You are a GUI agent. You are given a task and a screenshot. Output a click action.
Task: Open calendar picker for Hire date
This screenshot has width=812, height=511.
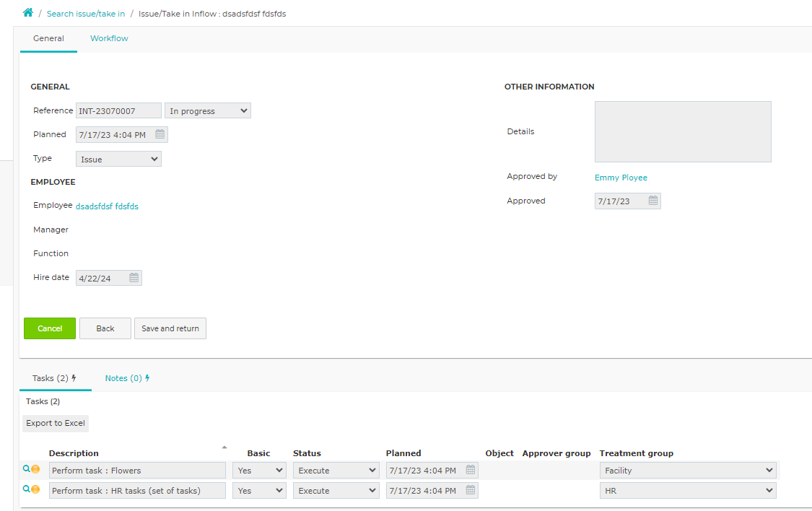coord(134,277)
